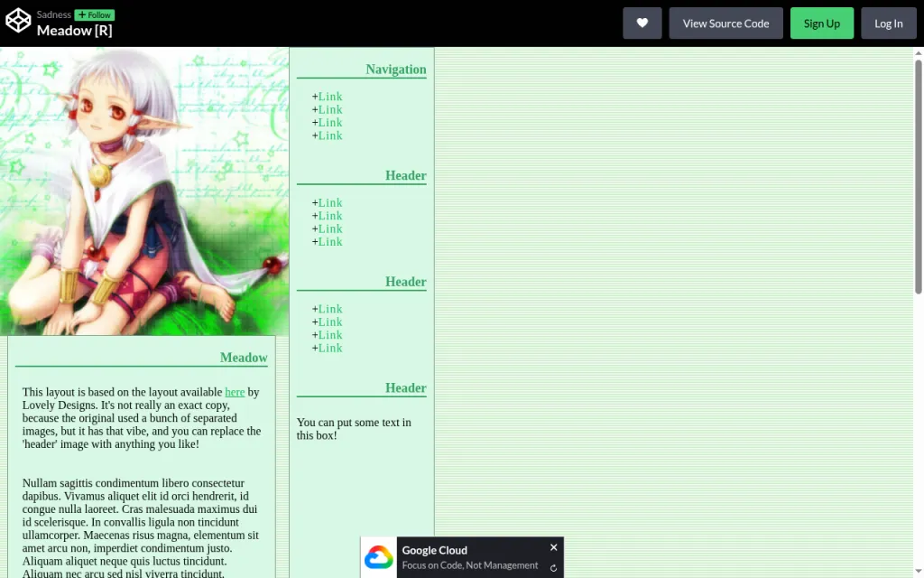
Task: Click the scrollbar down arrow
Action: [918, 572]
